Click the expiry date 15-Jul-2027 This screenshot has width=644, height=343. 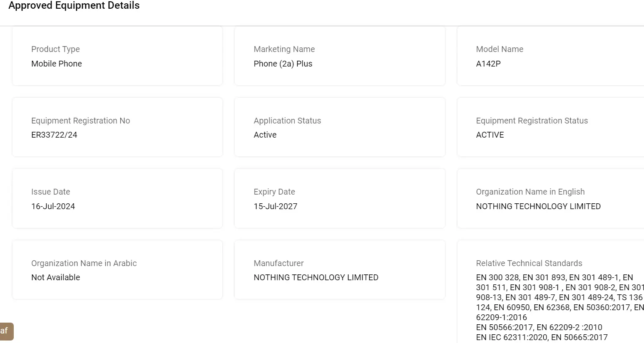(x=275, y=206)
